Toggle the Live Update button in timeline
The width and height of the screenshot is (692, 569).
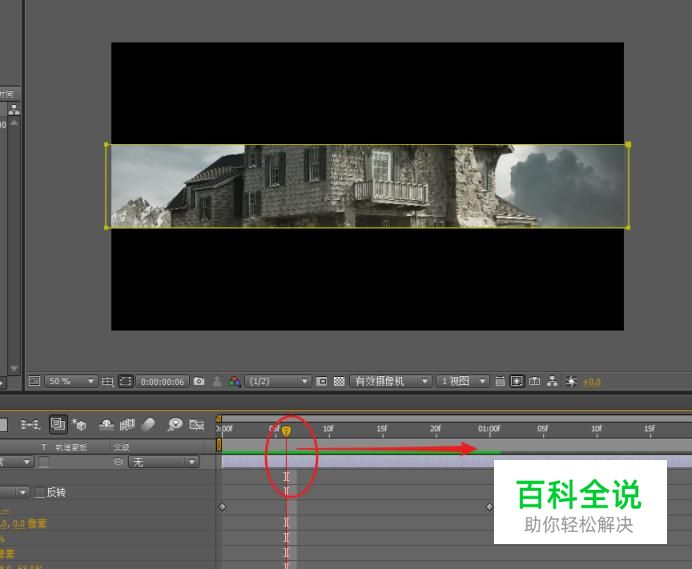tap(58, 425)
